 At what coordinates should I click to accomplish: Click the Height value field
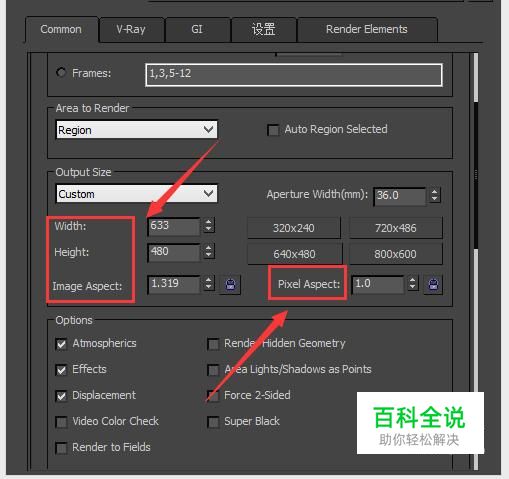coord(174,252)
